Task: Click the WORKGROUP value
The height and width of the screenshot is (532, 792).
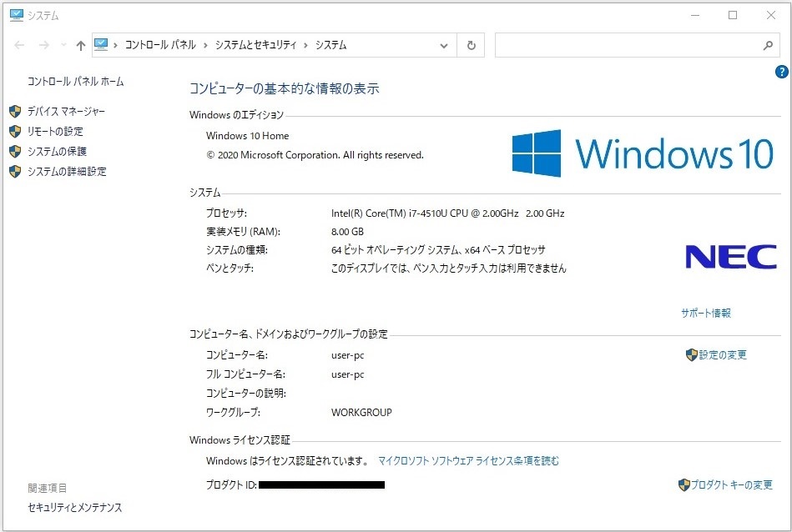Action: coord(361,413)
